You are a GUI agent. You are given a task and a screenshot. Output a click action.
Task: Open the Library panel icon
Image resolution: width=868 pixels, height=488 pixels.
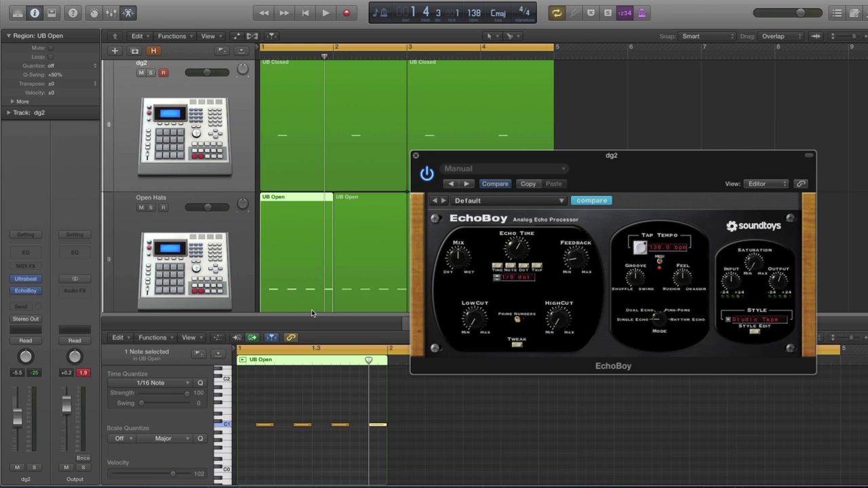[18, 13]
